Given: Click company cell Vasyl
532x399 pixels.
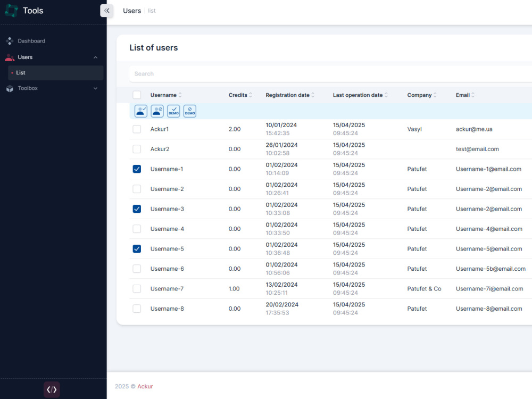Looking at the screenshot, I should 414,129.
